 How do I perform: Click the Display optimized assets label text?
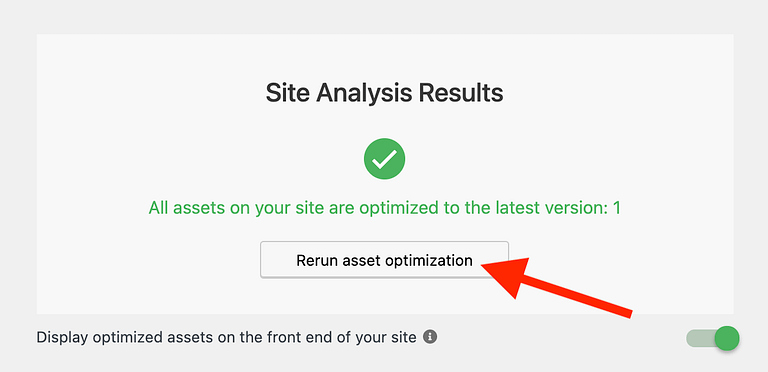pyautogui.click(x=226, y=337)
